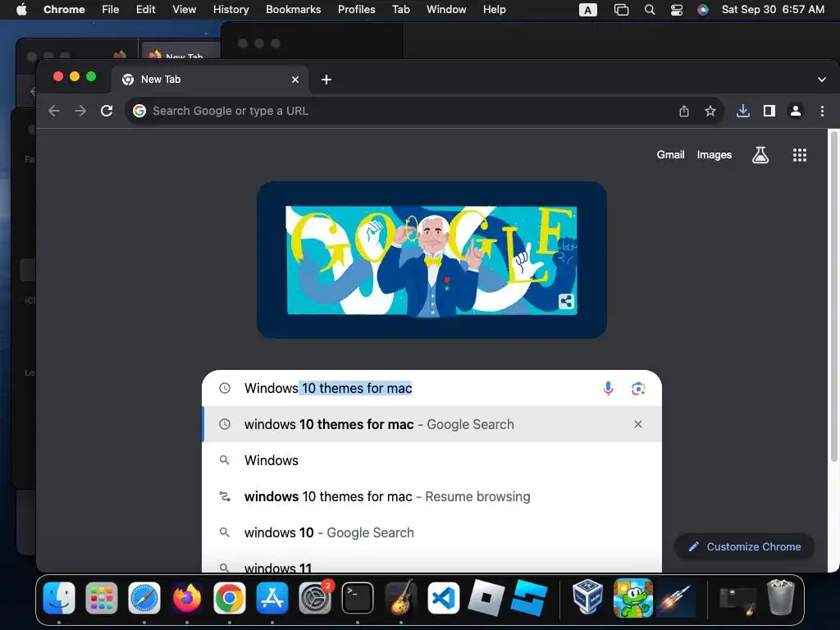
Task: Open Visual Studio Code from the dock
Action: [x=443, y=598]
